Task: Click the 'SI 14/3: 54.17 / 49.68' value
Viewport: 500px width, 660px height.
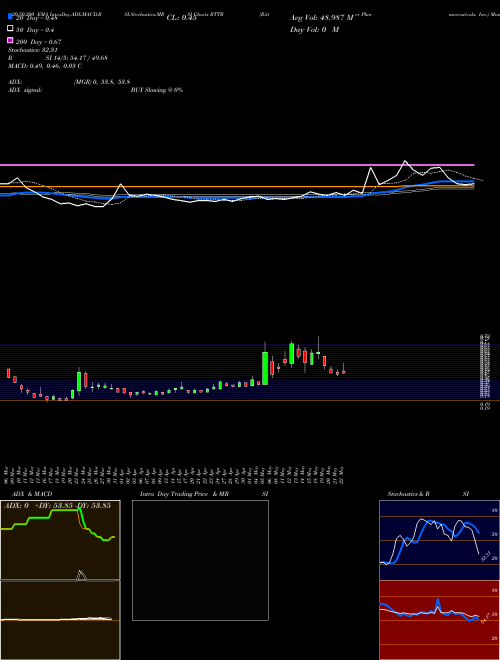Action: pos(77,58)
